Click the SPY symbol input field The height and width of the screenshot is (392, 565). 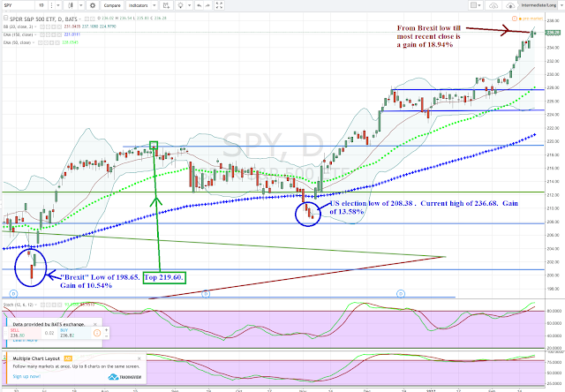click(x=19, y=5)
